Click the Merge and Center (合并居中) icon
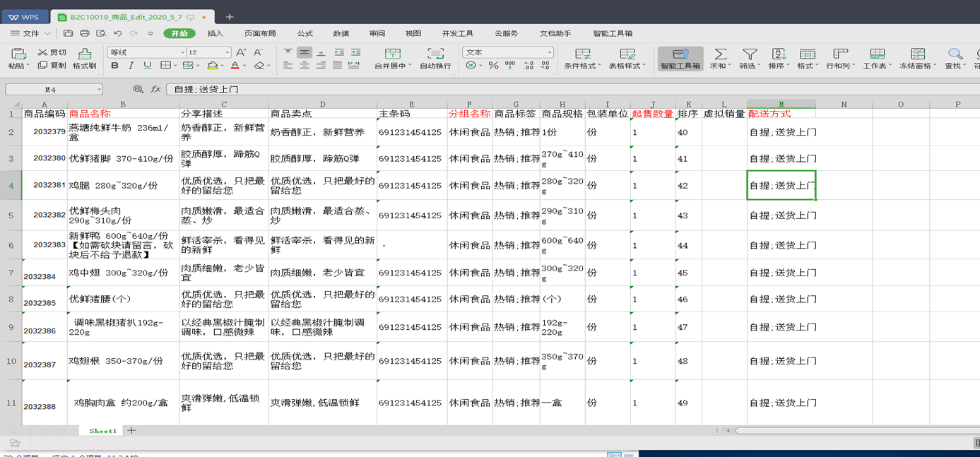Image resolution: width=980 pixels, height=457 pixels. point(392,54)
